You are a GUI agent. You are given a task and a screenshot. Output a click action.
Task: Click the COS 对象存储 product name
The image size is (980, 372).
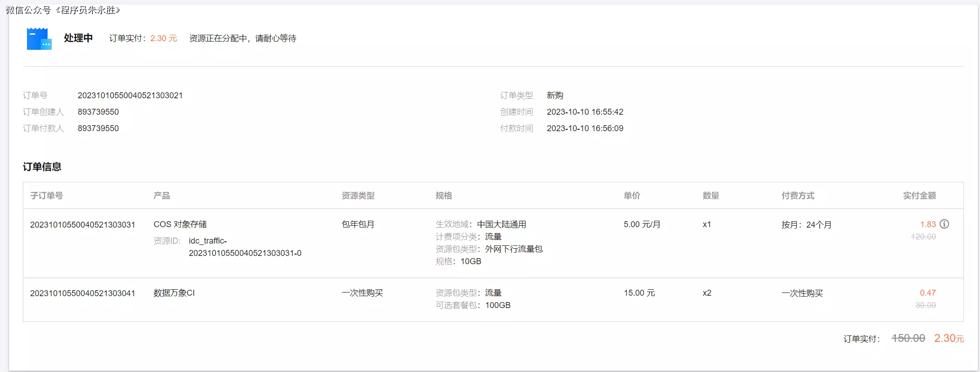coord(180,224)
